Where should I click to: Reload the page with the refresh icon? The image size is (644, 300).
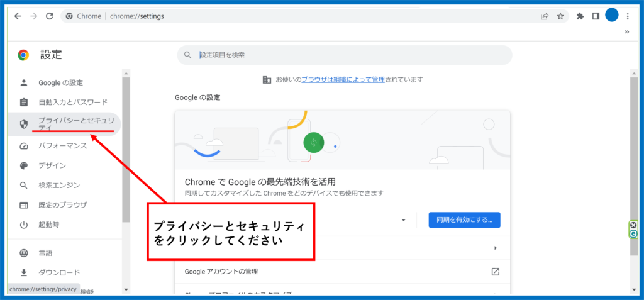[x=50, y=16]
